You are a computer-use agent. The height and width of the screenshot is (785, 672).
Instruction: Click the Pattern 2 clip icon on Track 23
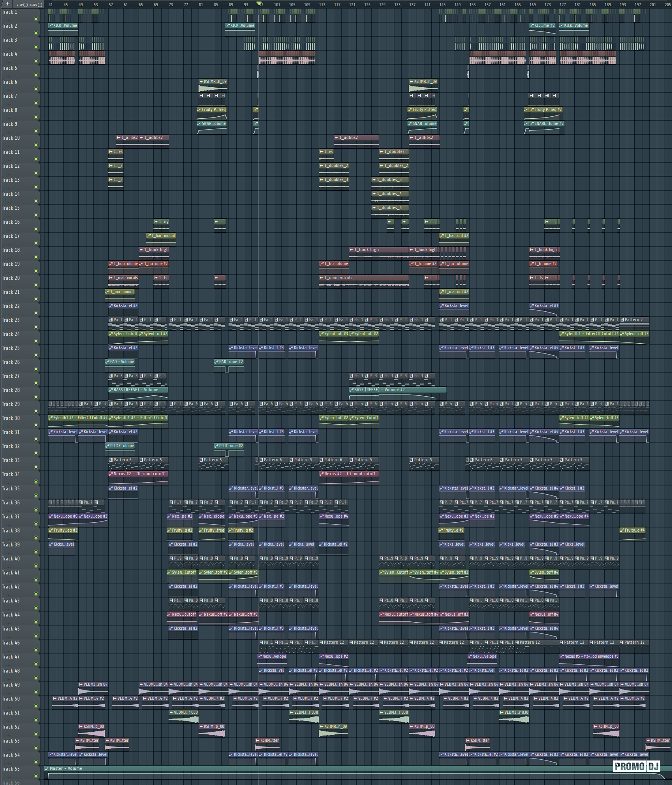(622, 320)
